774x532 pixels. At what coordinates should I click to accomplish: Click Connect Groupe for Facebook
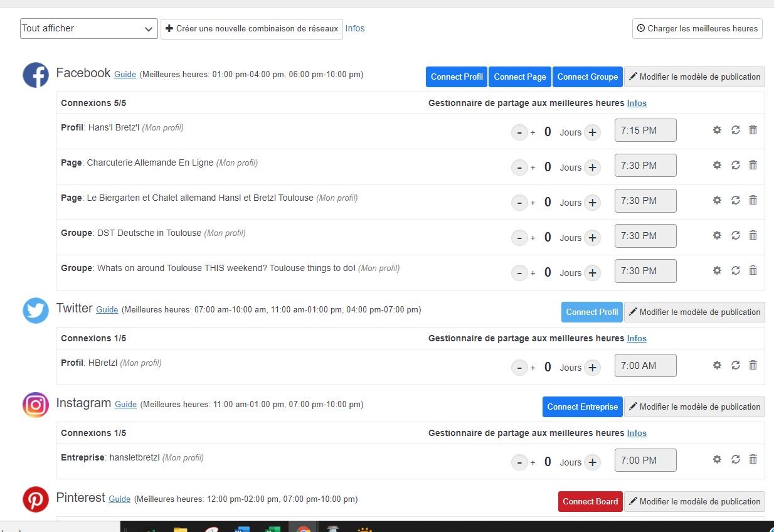tap(587, 77)
